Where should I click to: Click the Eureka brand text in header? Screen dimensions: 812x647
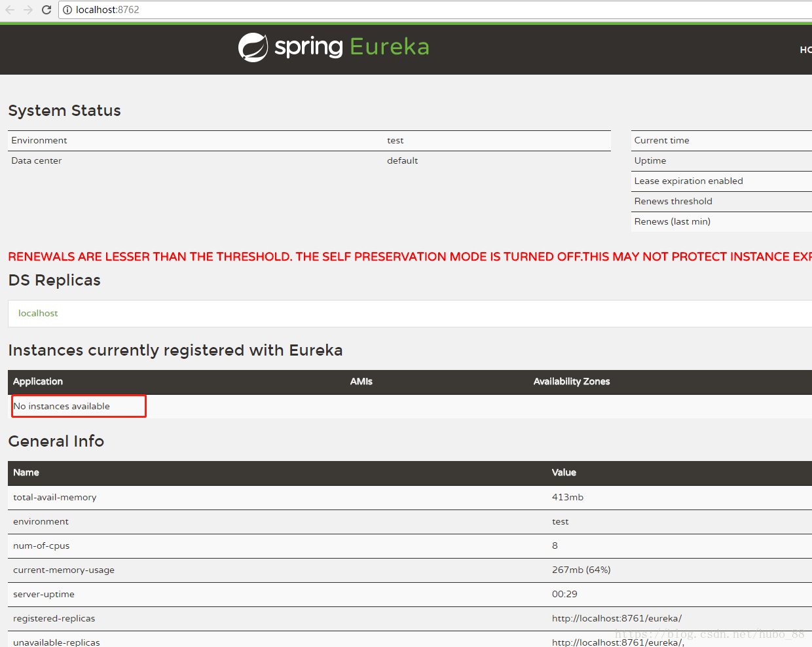389,47
